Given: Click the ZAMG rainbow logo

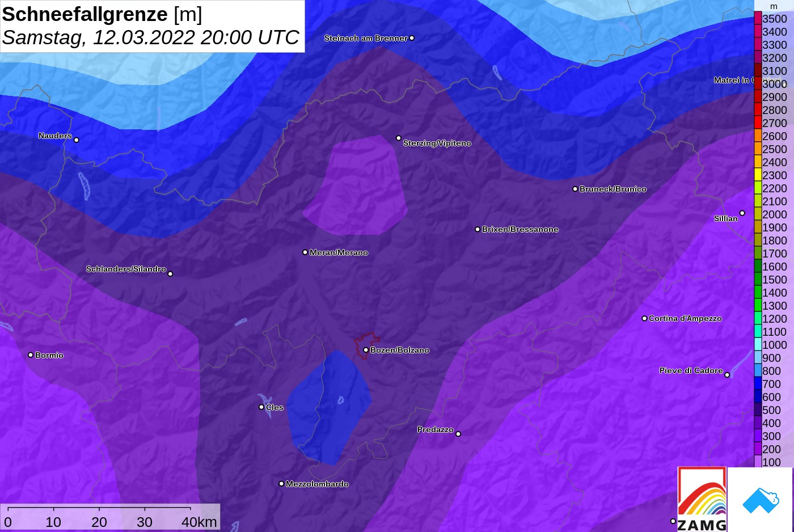Looking at the screenshot, I should point(702,499).
